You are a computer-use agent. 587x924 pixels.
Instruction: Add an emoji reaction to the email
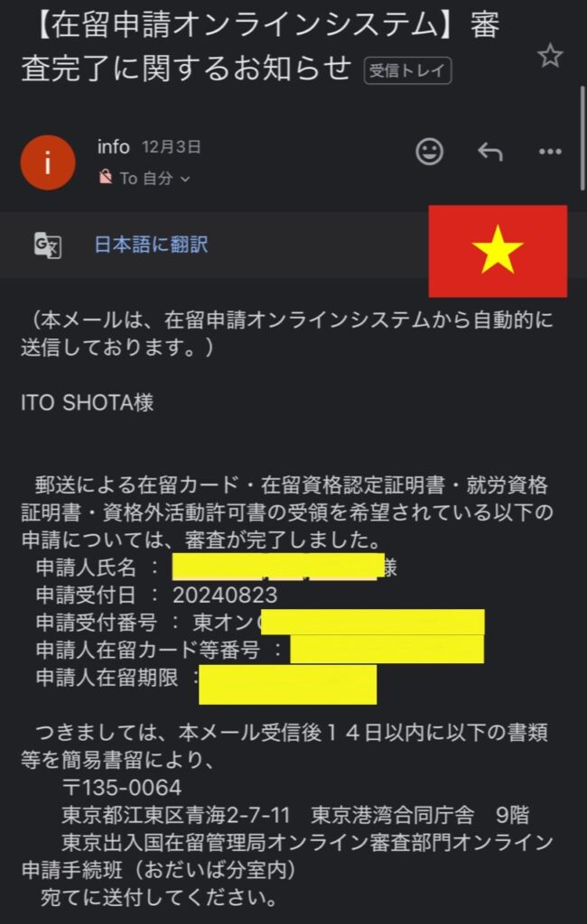click(x=430, y=152)
